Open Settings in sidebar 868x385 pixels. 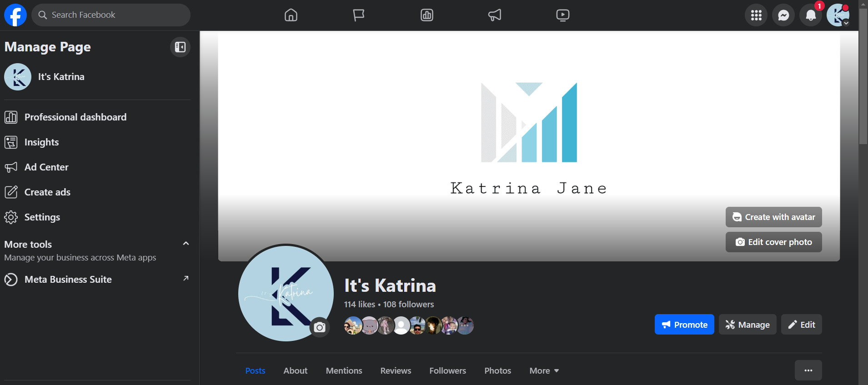tap(97, 217)
